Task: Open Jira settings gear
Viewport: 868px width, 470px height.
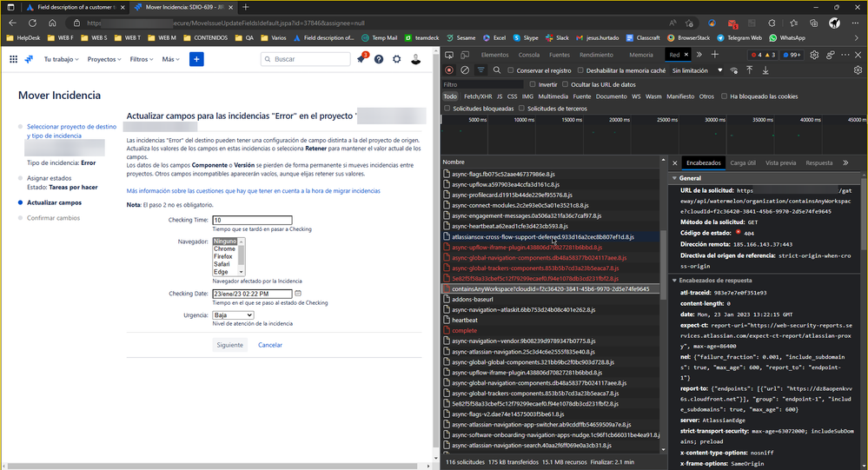Action: click(x=397, y=59)
